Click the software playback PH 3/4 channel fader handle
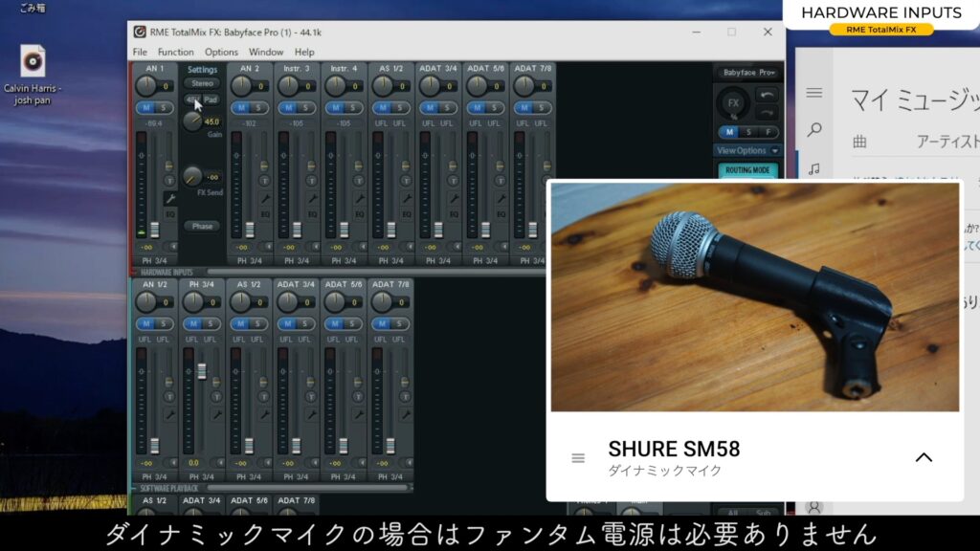The height and width of the screenshot is (551, 980). (201, 371)
